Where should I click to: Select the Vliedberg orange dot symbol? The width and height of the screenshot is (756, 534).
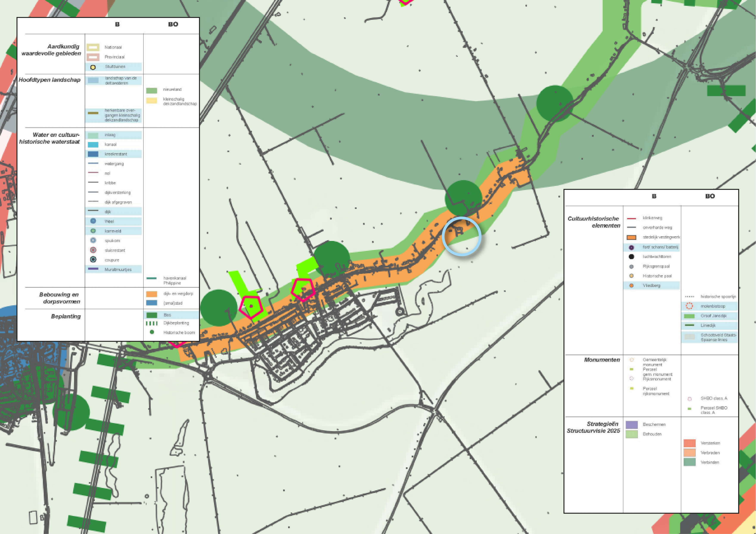(631, 286)
